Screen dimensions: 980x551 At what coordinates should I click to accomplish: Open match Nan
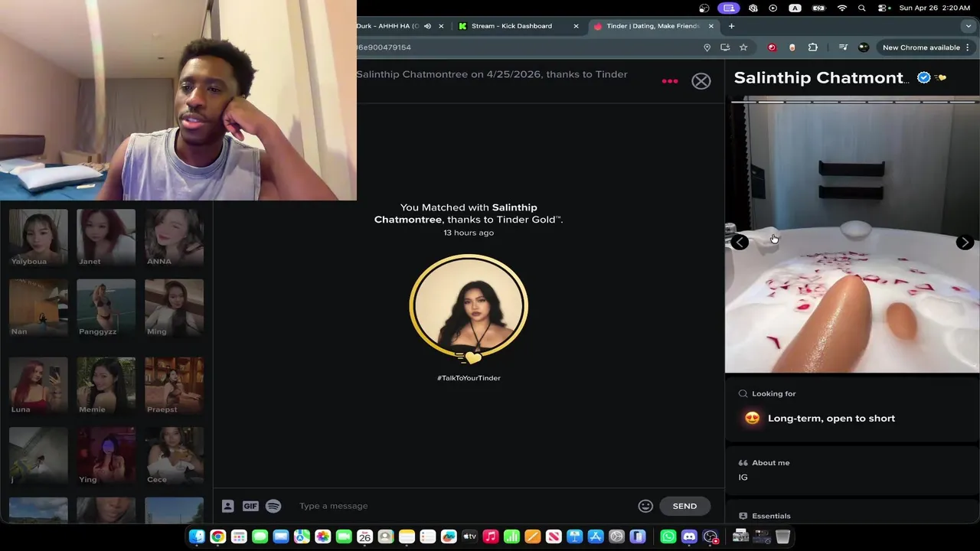38,308
